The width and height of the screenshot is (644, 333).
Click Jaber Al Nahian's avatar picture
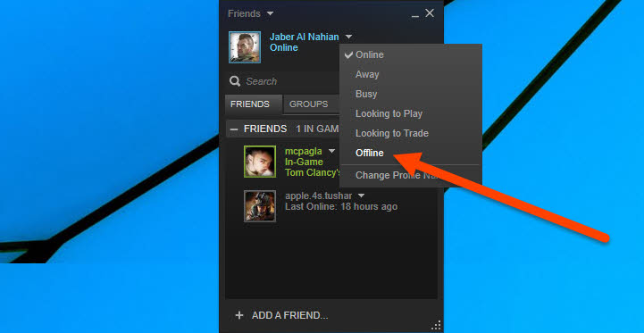[x=245, y=47]
